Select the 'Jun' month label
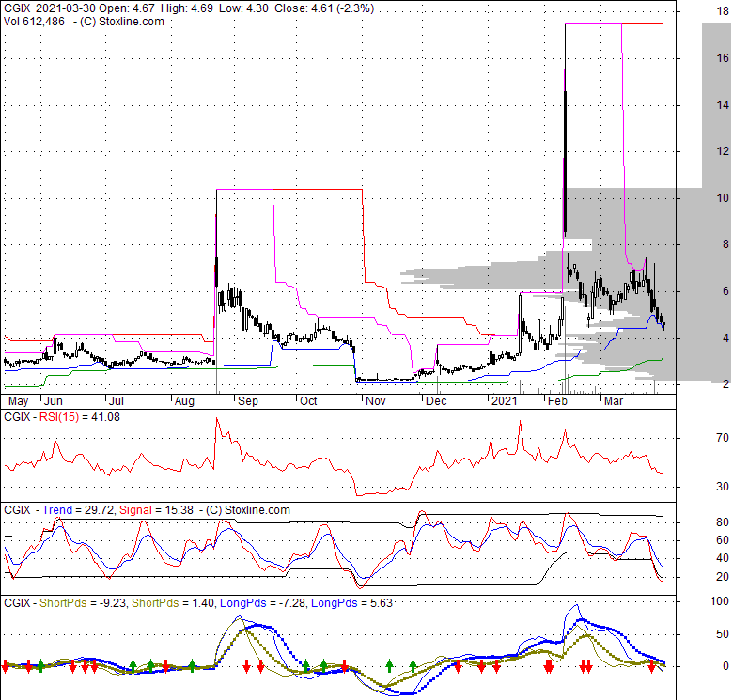Viewport: 733px width, 700px height. coord(54,401)
